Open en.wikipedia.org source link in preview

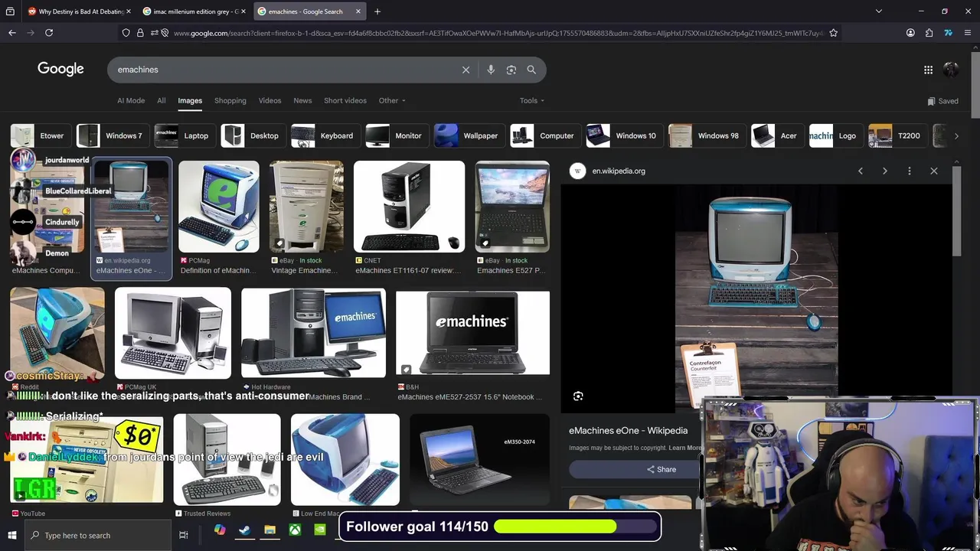tap(619, 171)
